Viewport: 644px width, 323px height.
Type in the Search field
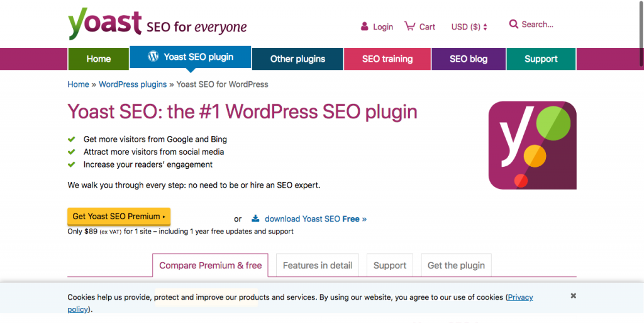click(x=538, y=25)
